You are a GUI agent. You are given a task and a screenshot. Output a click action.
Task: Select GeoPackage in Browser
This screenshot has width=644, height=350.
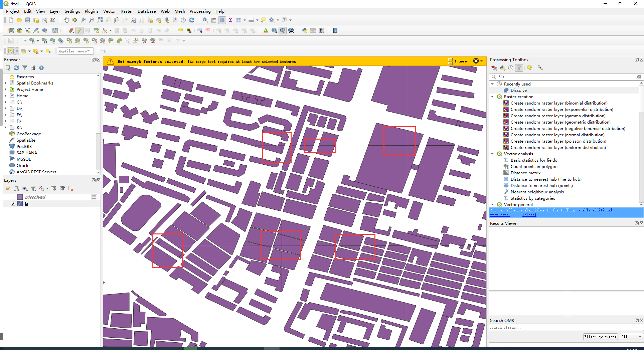click(x=29, y=134)
